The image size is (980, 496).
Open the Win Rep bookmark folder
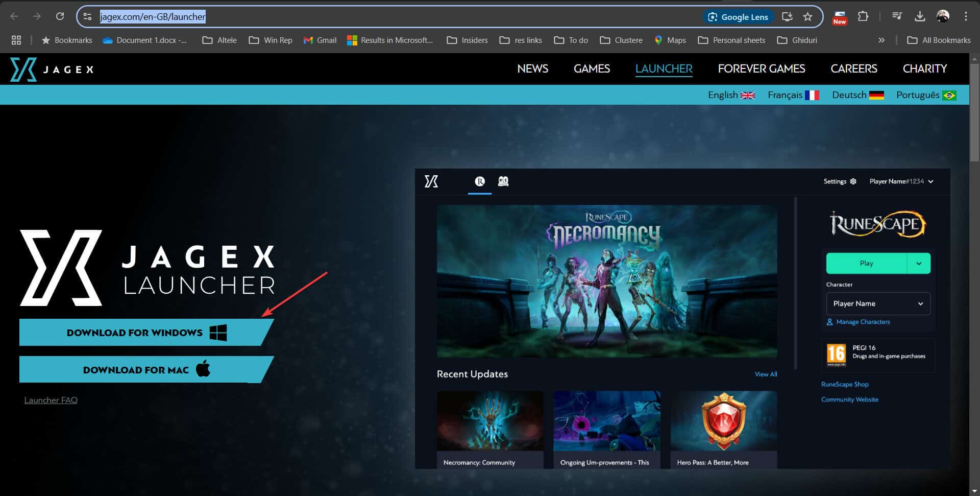[x=271, y=40]
